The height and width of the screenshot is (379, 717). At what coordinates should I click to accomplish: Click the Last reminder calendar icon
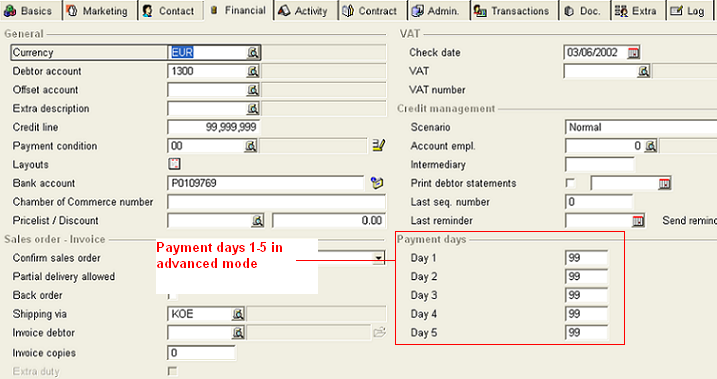637,221
